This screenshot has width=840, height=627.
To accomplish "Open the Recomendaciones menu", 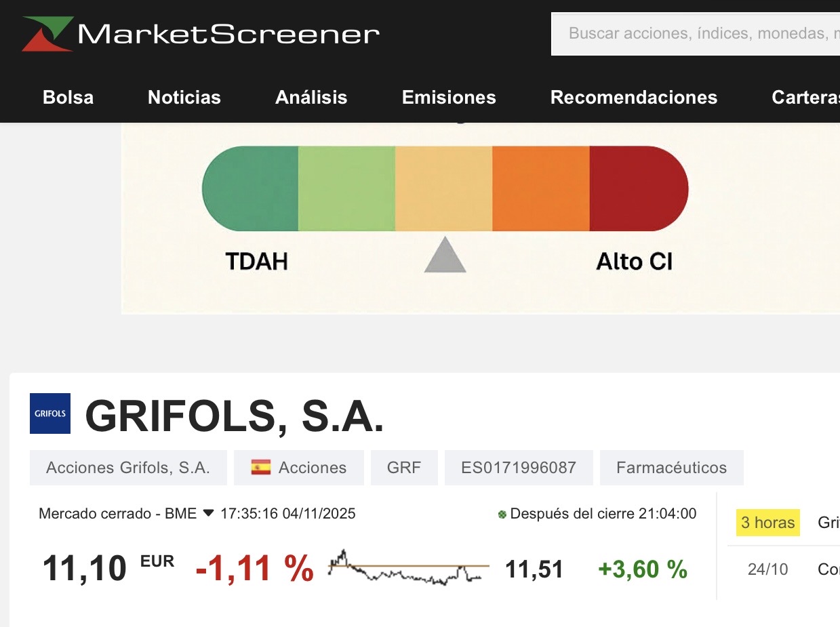I will click(633, 97).
